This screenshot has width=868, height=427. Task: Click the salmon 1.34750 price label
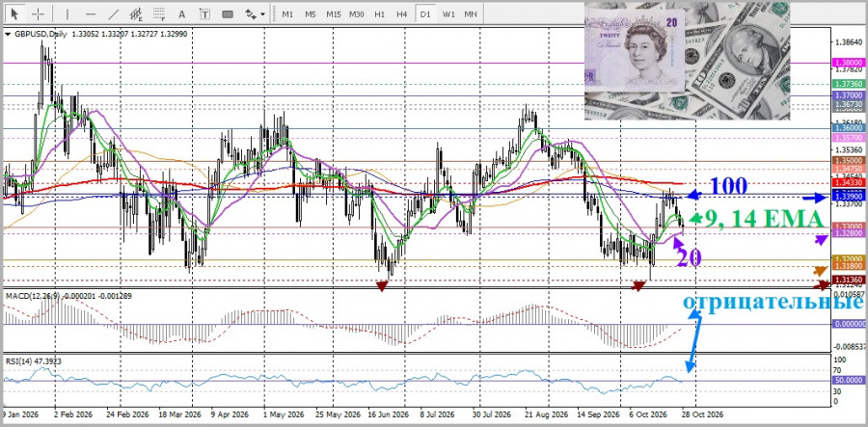click(x=847, y=168)
